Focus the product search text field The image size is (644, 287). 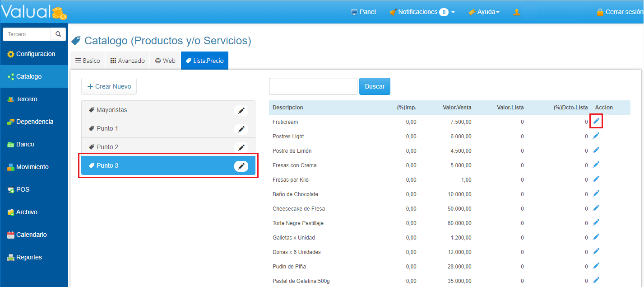coord(313,86)
